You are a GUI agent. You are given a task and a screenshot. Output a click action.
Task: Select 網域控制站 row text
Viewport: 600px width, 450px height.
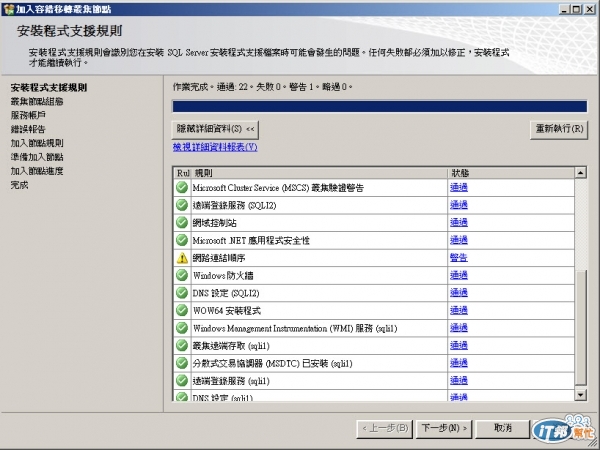click(214, 223)
